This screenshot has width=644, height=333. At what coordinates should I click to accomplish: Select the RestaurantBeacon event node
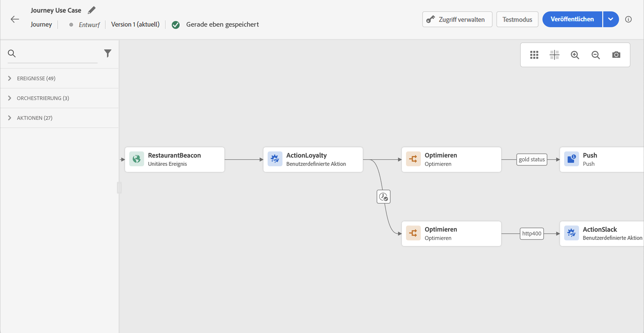pyautogui.click(x=174, y=160)
